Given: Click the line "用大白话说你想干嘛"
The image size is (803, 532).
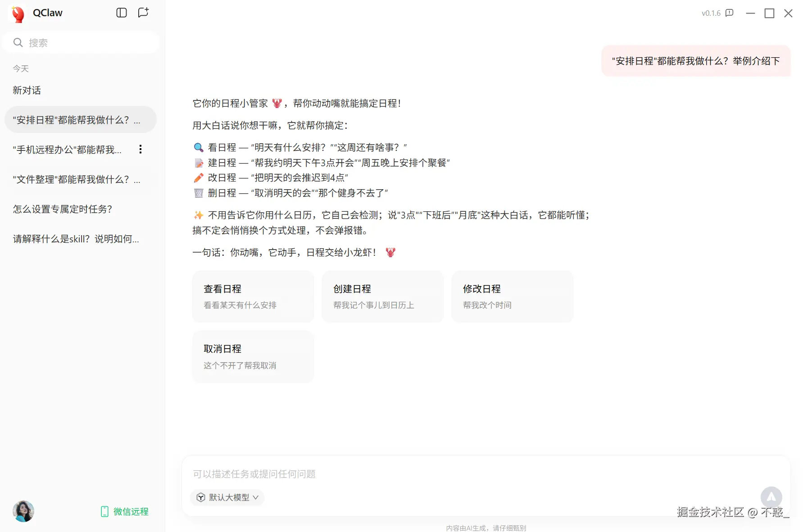Looking at the screenshot, I should 270,125.
